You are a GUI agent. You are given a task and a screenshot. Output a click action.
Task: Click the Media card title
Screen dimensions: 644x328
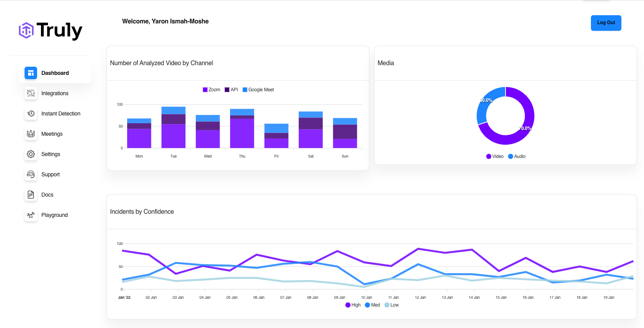(386, 63)
